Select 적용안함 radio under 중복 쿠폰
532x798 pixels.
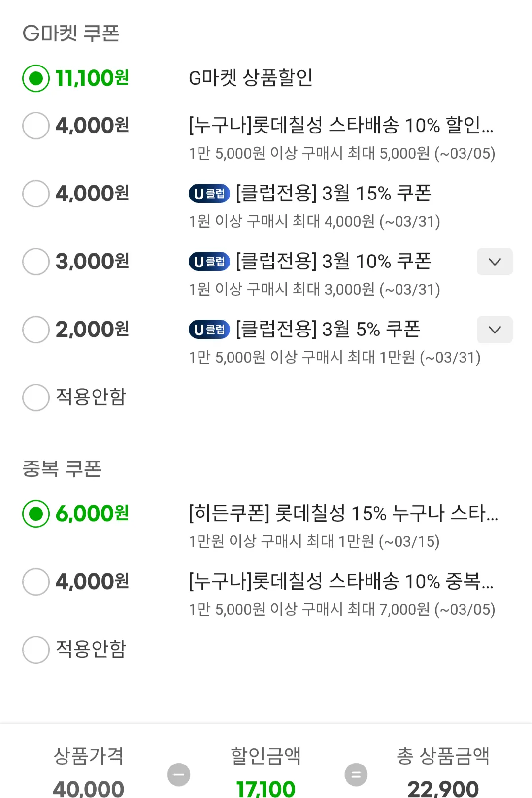(36, 650)
